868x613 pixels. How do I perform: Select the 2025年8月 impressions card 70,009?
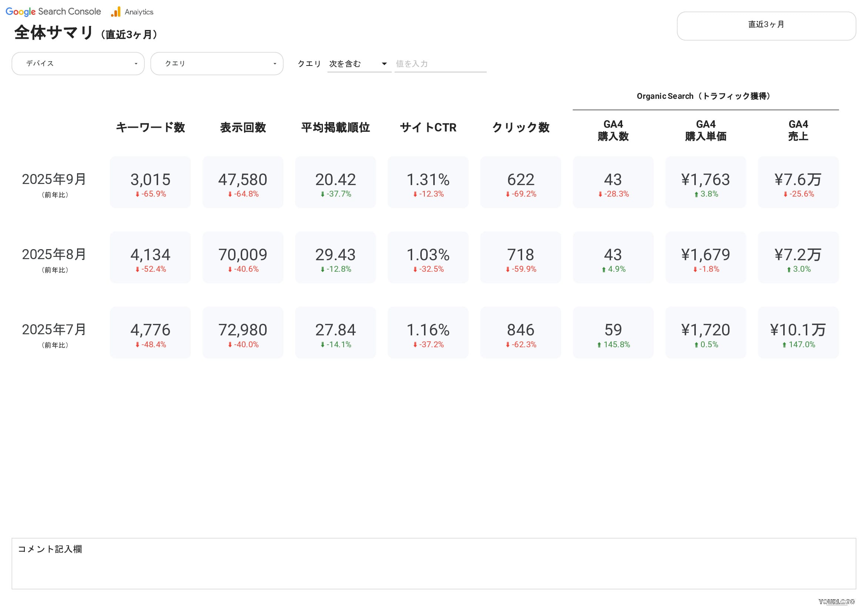(243, 257)
